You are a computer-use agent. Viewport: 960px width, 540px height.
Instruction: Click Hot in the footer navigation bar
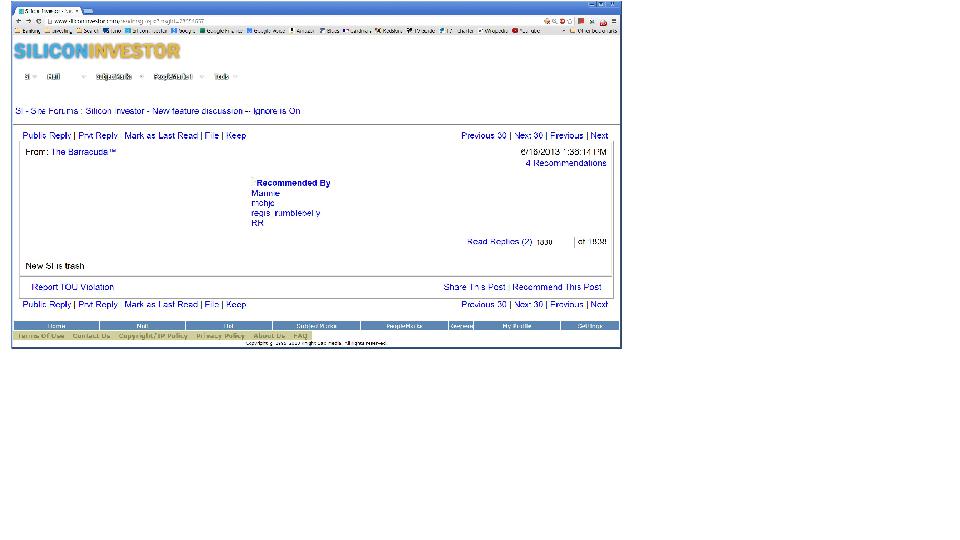(x=229, y=326)
